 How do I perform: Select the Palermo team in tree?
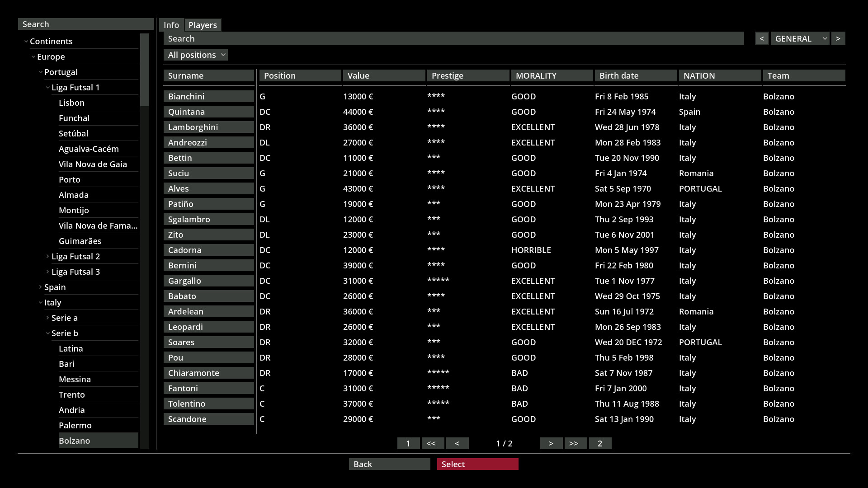point(75,425)
